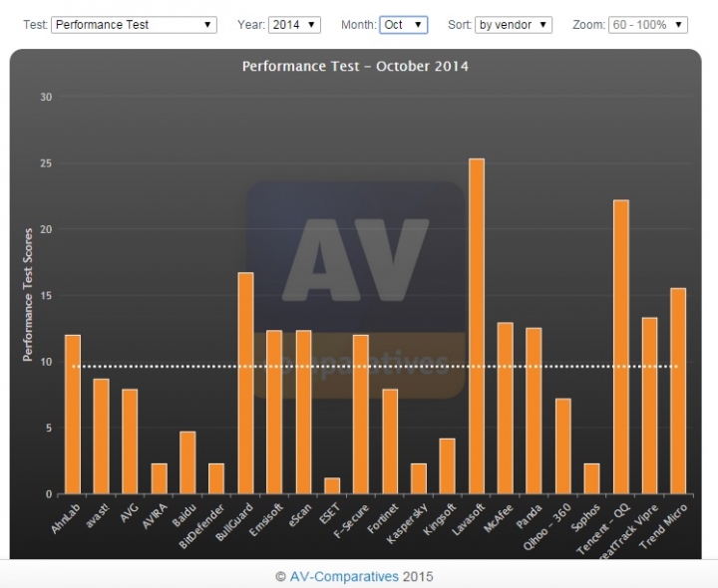Click the BullGuard bar
Viewport: 718px width, 588px height.
click(246, 384)
